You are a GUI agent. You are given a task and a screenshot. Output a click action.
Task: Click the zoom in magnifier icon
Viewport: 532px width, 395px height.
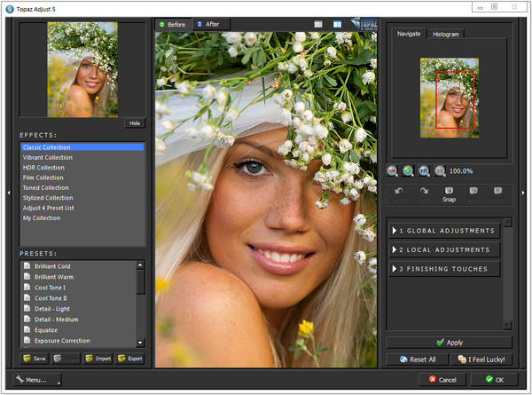point(408,170)
